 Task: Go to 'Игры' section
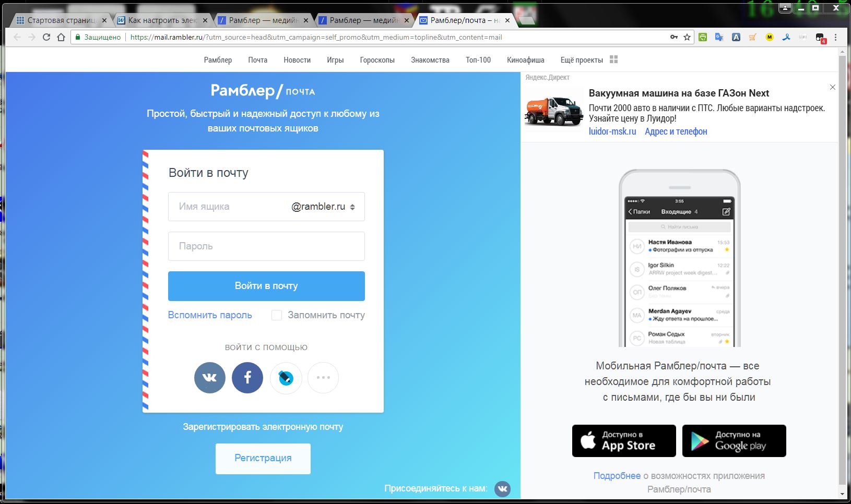coord(335,60)
